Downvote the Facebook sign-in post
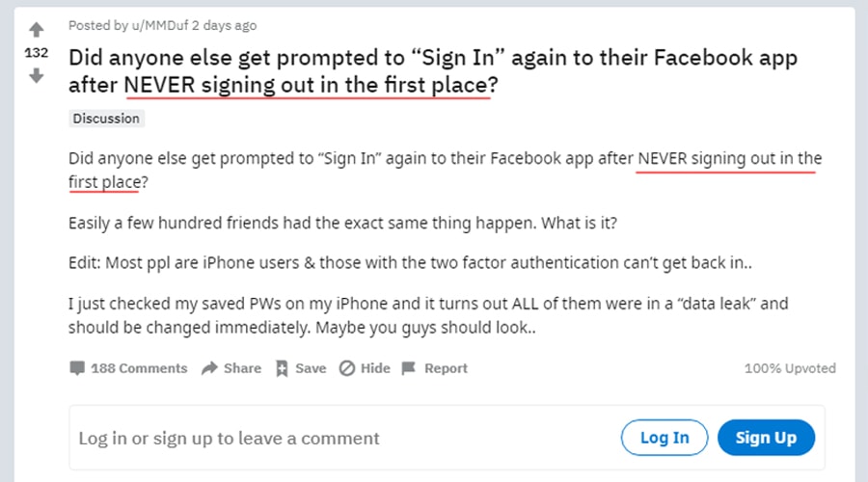Image resolution: width=868 pixels, height=482 pixels. tap(36, 75)
